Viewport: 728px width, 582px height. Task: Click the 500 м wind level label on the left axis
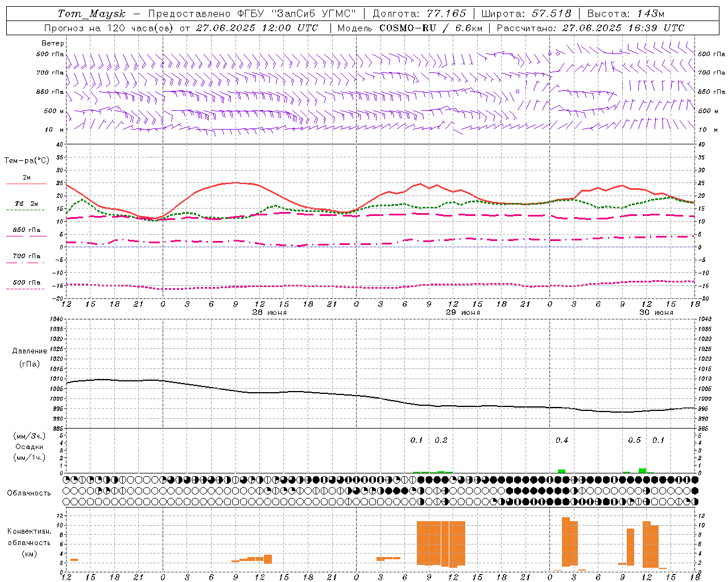point(54,111)
